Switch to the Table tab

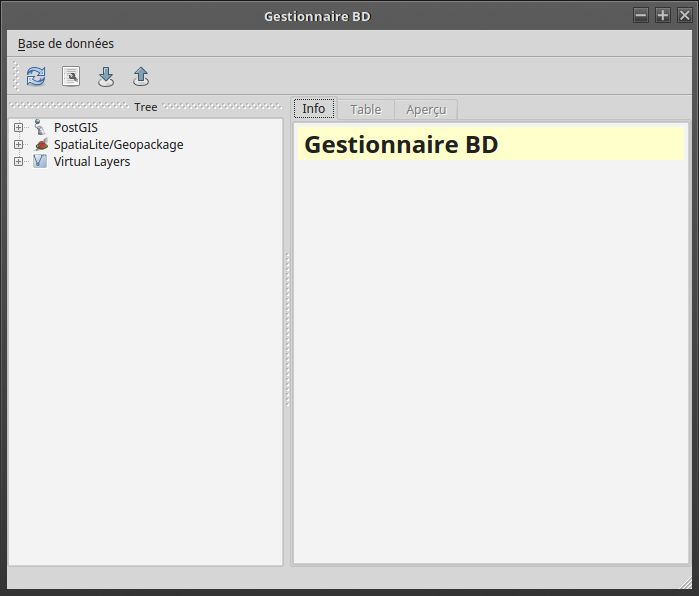point(365,110)
